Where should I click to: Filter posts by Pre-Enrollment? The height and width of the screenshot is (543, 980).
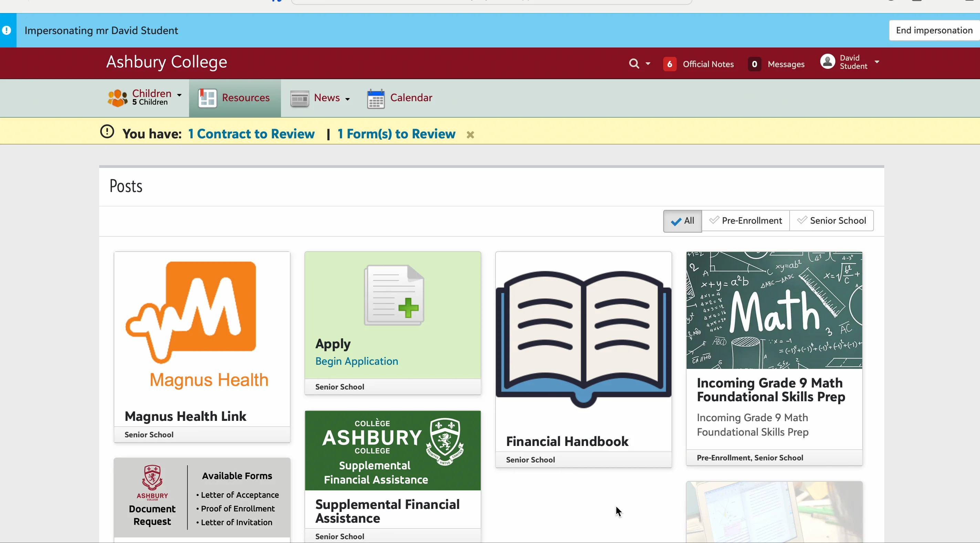pos(745,221)
